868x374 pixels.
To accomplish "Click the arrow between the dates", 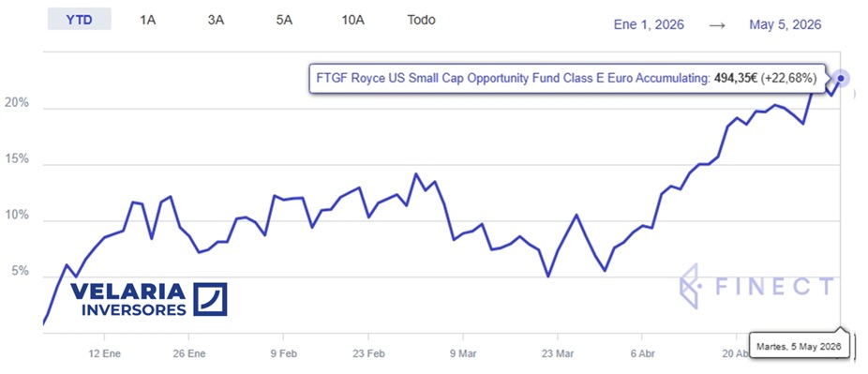I will [717, 25].
